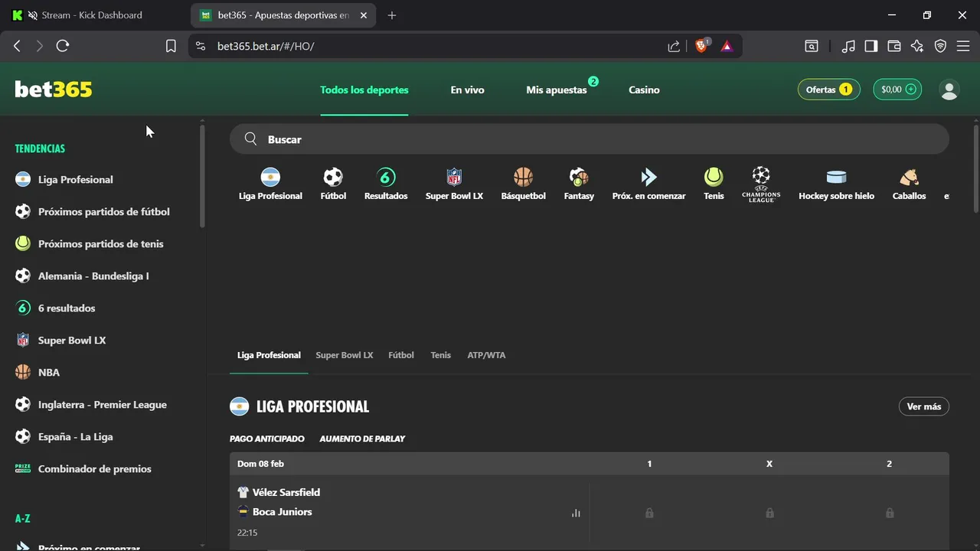Click the bet365 logo
This screenshot has width=980, height=551.
tap(54, 90)
